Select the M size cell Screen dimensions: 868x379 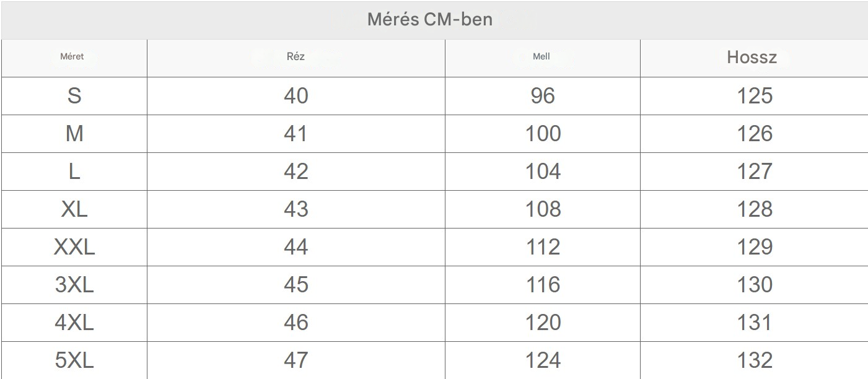[x=74, y=133]
